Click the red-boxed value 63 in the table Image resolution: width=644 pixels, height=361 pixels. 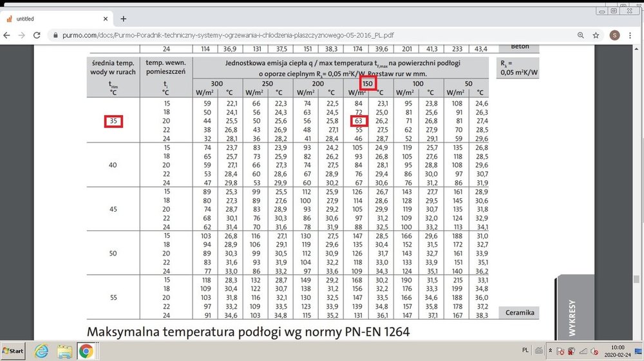tap(359, 120)
